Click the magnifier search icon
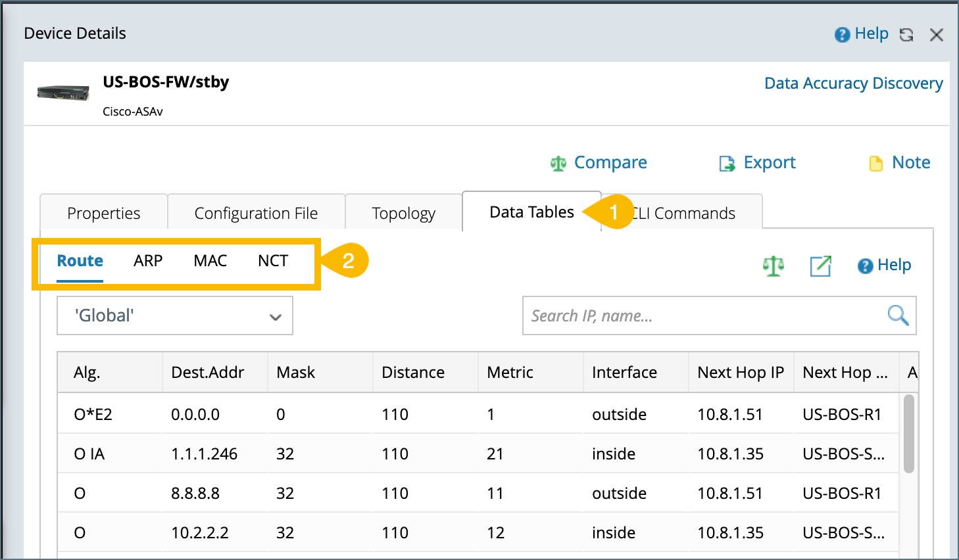The width and height of the screenshot is (959, 560). [x=898, y=315]
